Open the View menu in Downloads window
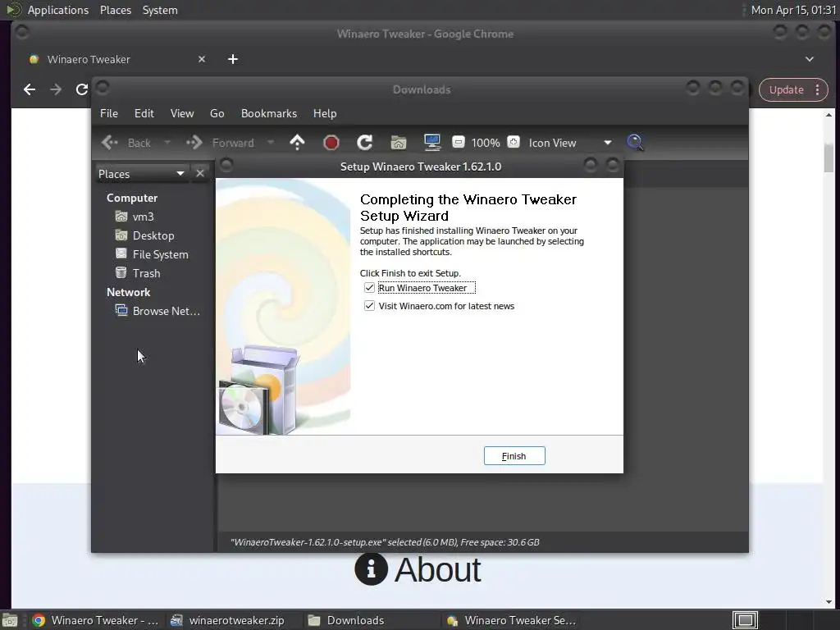Image resolution: width=840 pixels, height=630 pixels. point(182,113)
